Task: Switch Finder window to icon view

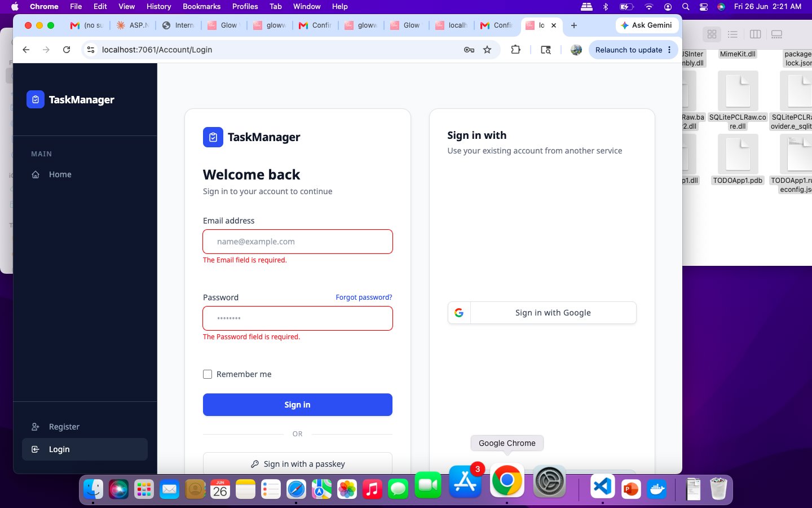Action: coord(712,34)
